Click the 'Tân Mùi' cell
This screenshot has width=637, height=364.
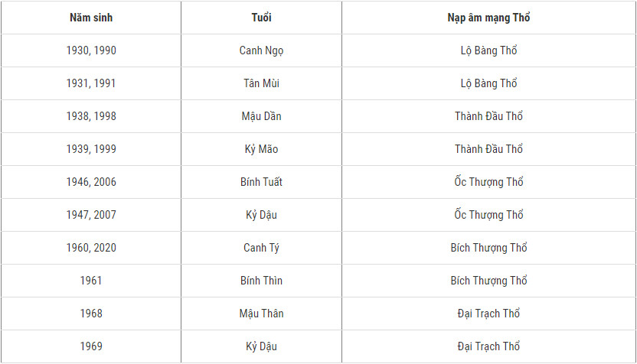[261, 83]
